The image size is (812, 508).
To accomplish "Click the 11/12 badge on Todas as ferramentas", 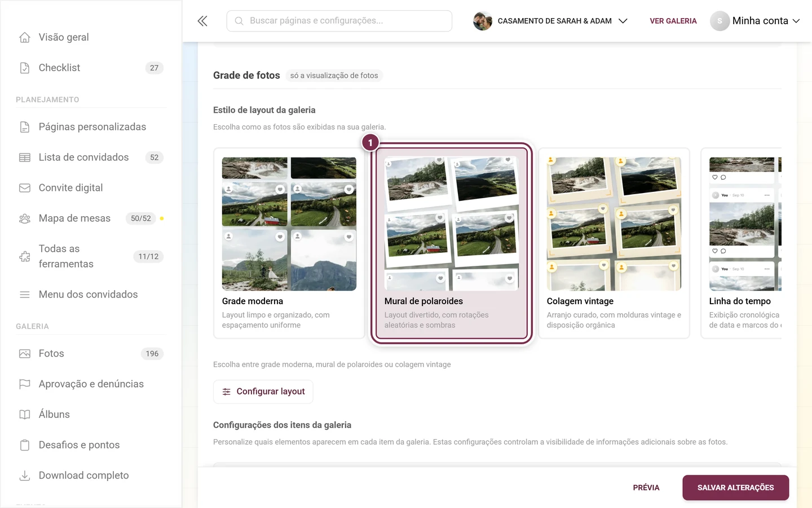I will click(148, 256).
